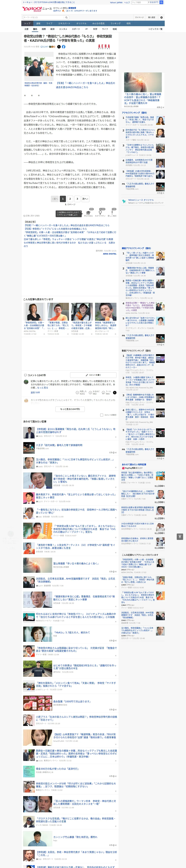Click the Yahoo!ニュース オリジナル icon

124,201
